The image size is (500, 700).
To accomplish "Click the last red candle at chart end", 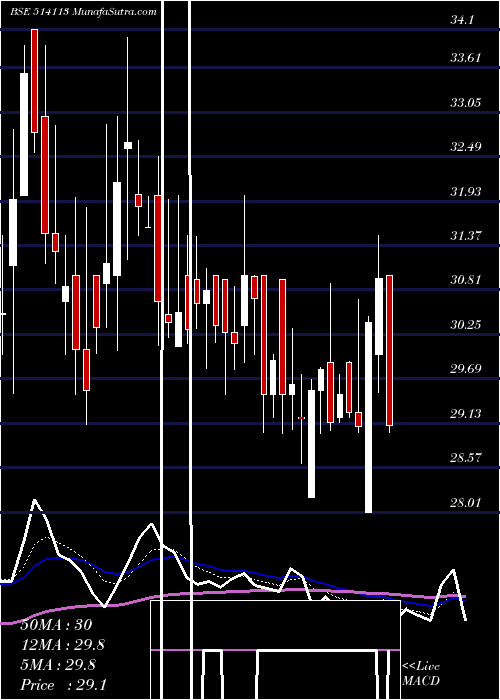I will point(389,350).
